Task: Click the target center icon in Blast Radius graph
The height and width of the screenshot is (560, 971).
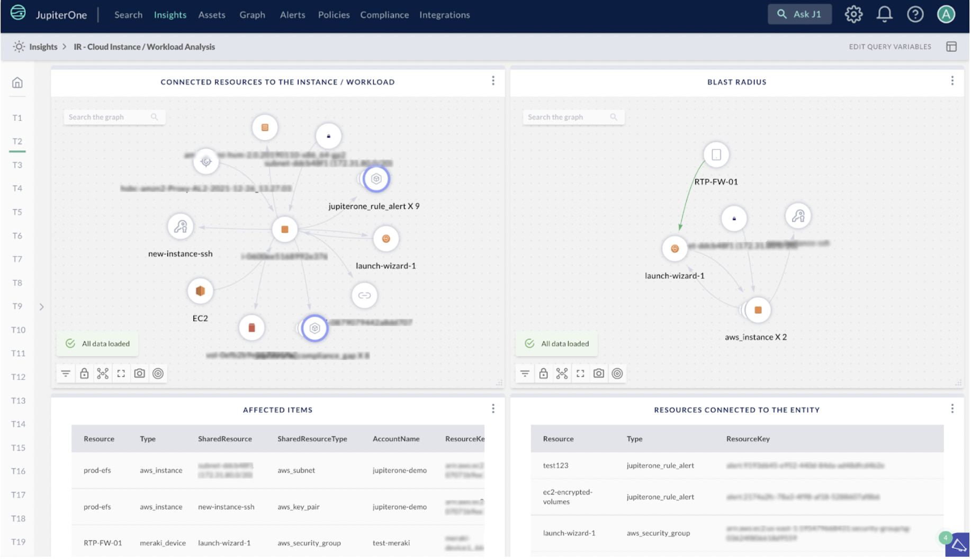Action: [x=618, y=374]
